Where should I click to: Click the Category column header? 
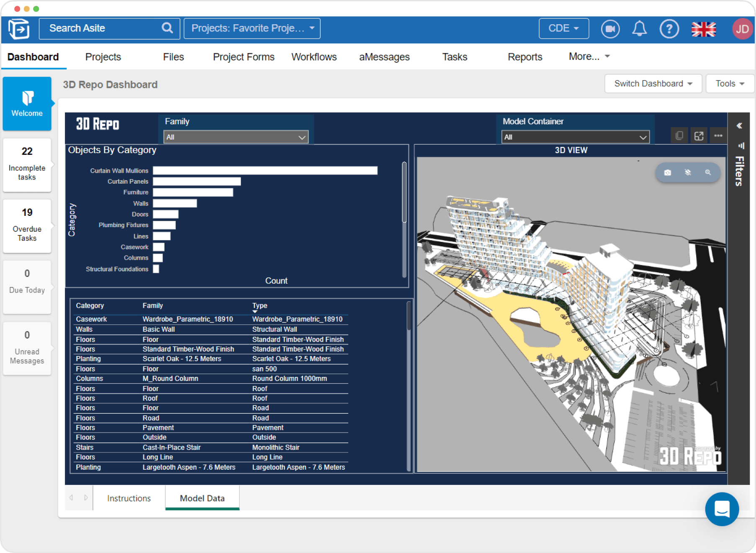(x=90, y=306)
